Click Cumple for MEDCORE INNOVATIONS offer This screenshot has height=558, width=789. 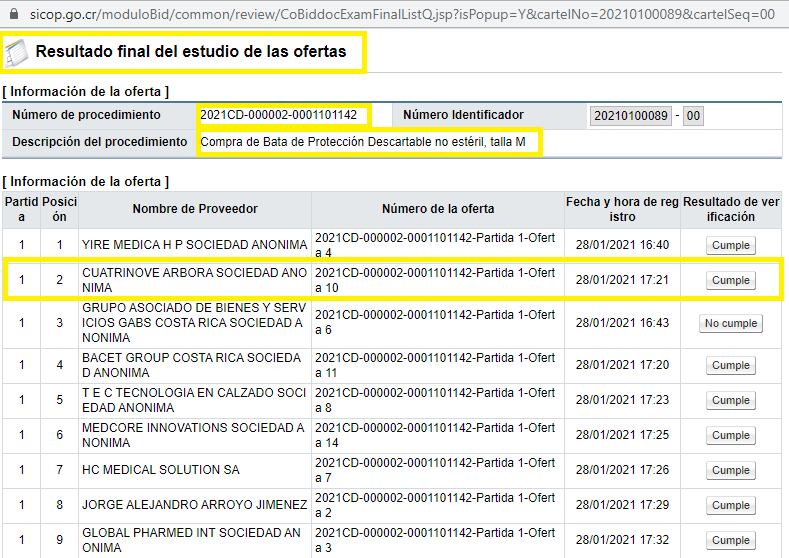tap(731, 435)
